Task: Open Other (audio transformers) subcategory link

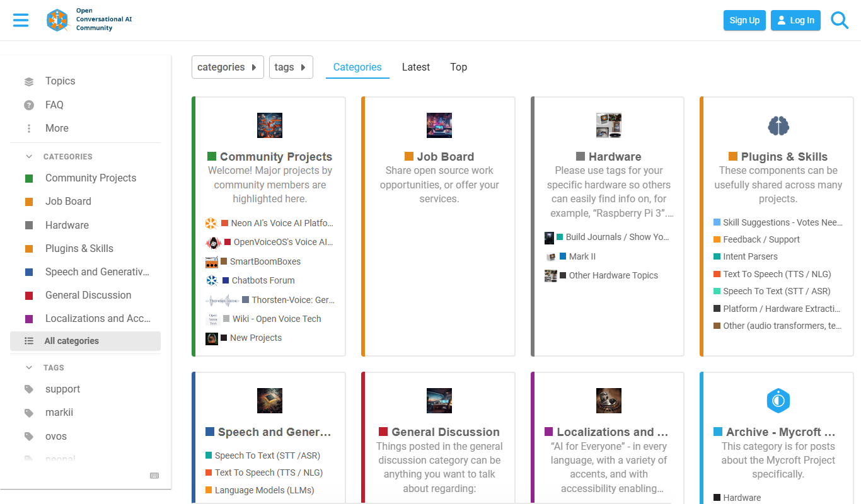Action: (782, 326)
